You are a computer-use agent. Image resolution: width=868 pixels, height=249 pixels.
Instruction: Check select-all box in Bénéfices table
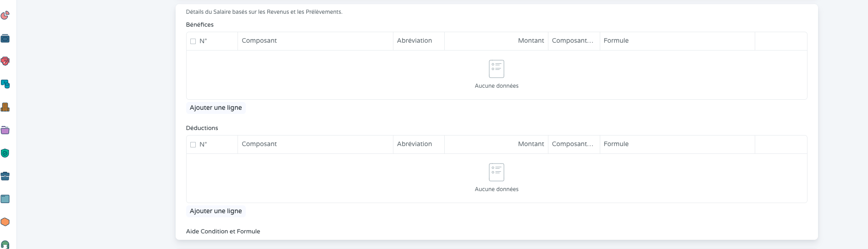[193, 41]
